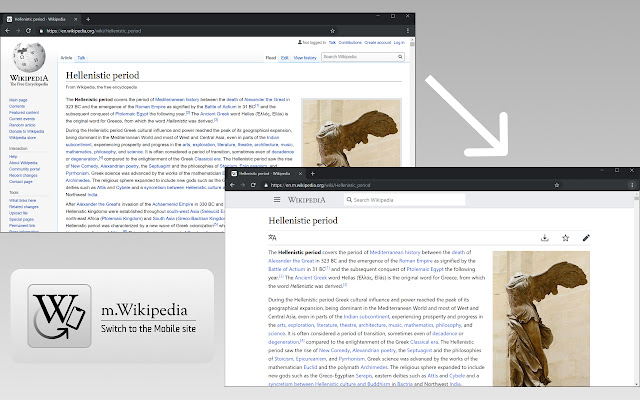Click the padlock icon in the rear window's address bar

[x=41, y=31]
